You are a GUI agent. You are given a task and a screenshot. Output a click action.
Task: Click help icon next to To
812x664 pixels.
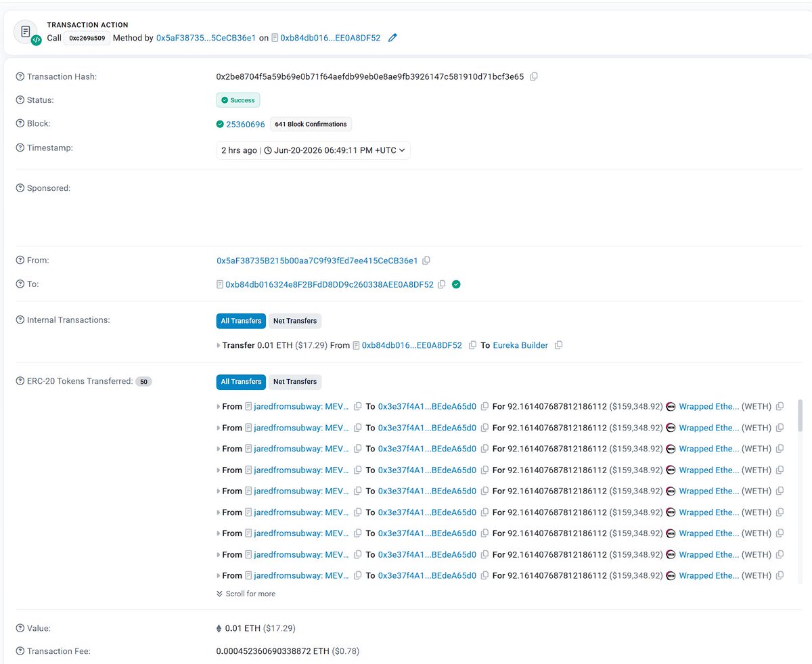(x=20, y=284)
